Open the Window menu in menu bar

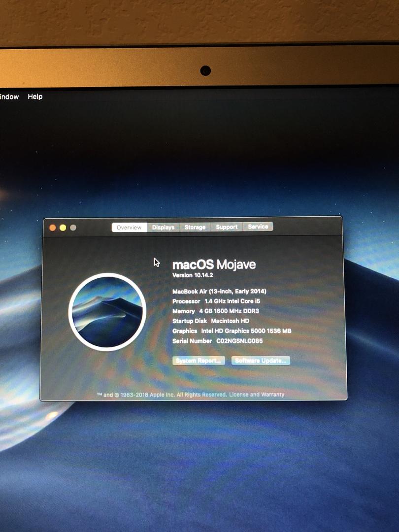pyautogui.click(x=9, y=97)
